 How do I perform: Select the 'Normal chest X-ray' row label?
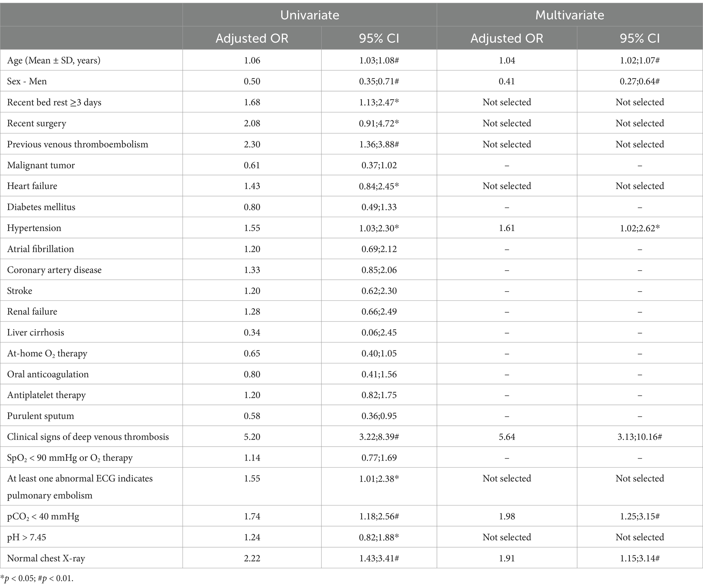click(46, 558)
